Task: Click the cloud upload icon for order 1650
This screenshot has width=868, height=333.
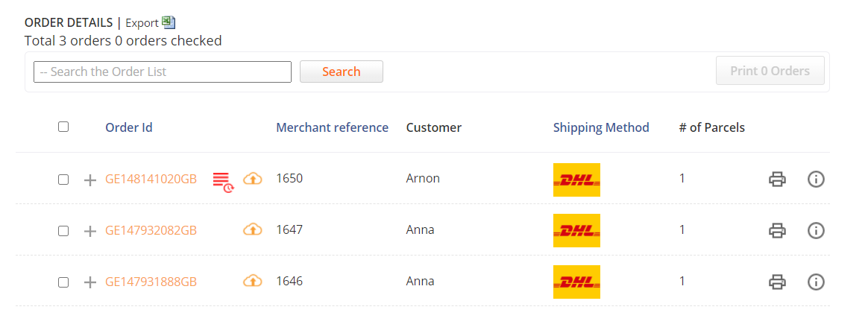Action: (254, 179)
